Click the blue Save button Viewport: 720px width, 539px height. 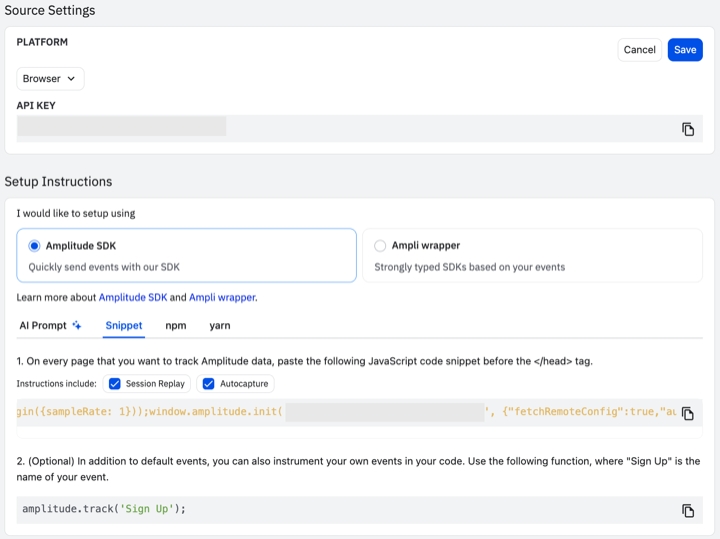(685, 50)
